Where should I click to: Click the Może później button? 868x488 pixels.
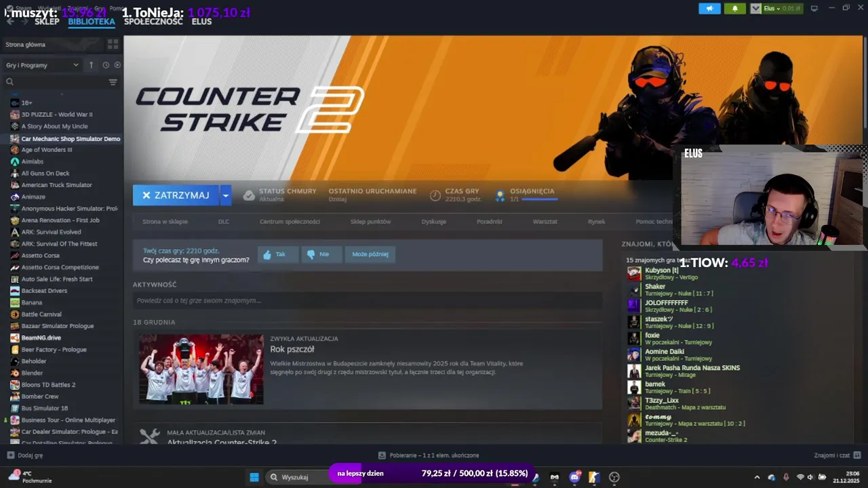click(x=370, y=254)
